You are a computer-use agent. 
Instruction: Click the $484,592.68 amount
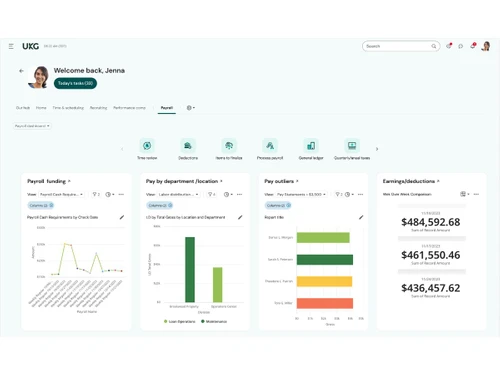(431, 222)
